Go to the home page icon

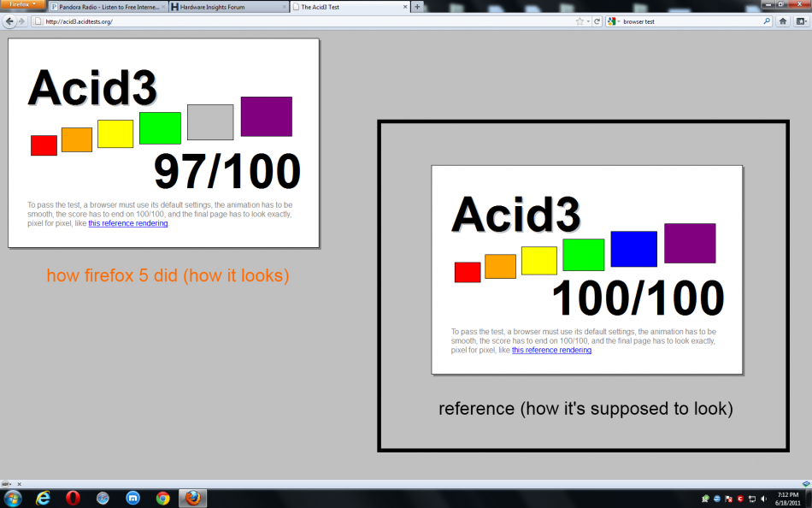[x=782, y=21]
